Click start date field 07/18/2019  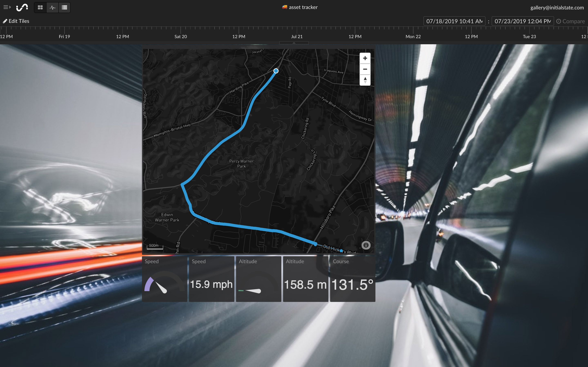coord(454,21)
